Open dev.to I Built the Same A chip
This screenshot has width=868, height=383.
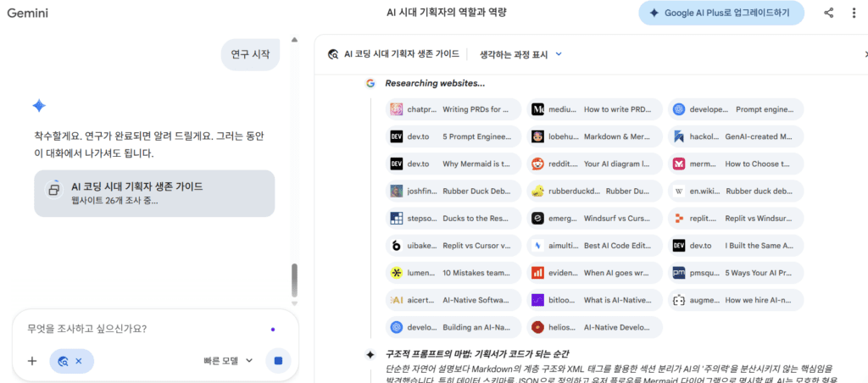coord(736,245)
